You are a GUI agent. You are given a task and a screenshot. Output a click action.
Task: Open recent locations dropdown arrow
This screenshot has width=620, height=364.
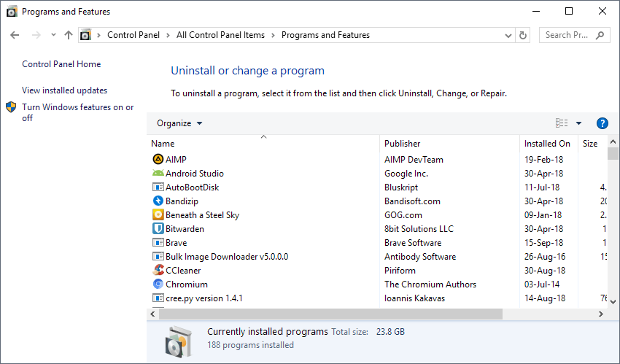pos(53,35)
